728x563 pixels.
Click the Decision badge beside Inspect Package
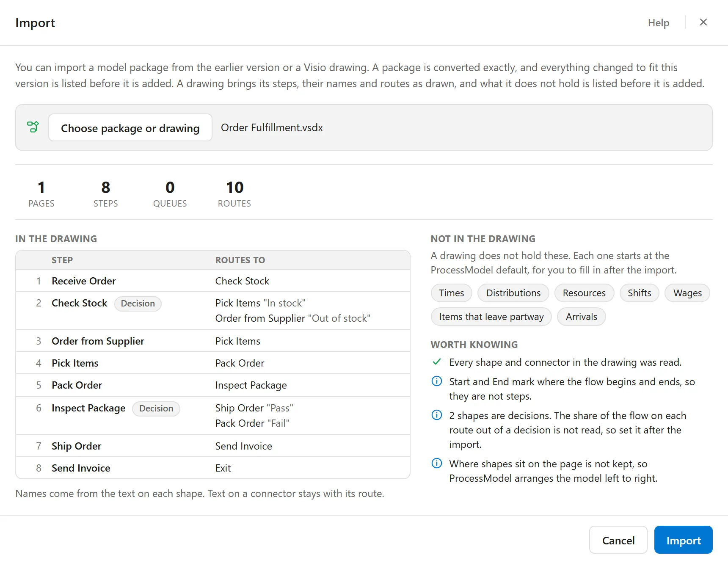156,408
